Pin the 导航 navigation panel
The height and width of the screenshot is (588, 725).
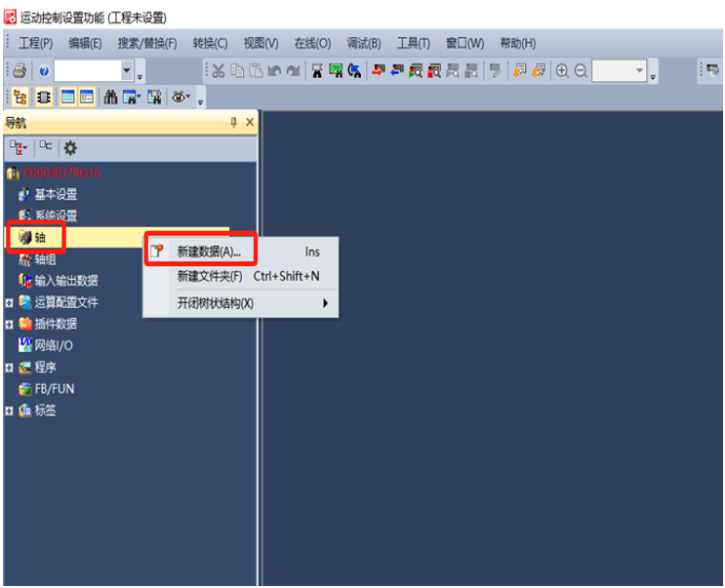tap(233, 123)
